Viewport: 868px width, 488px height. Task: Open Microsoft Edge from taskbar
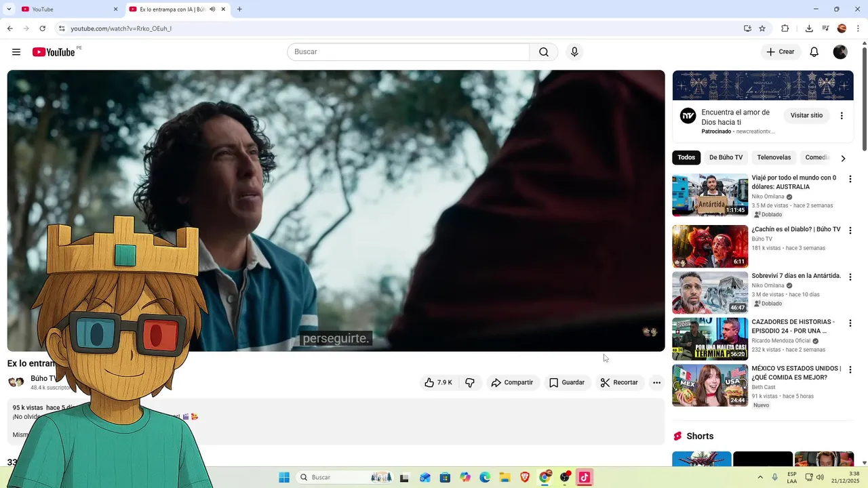[x=485, y=477]
